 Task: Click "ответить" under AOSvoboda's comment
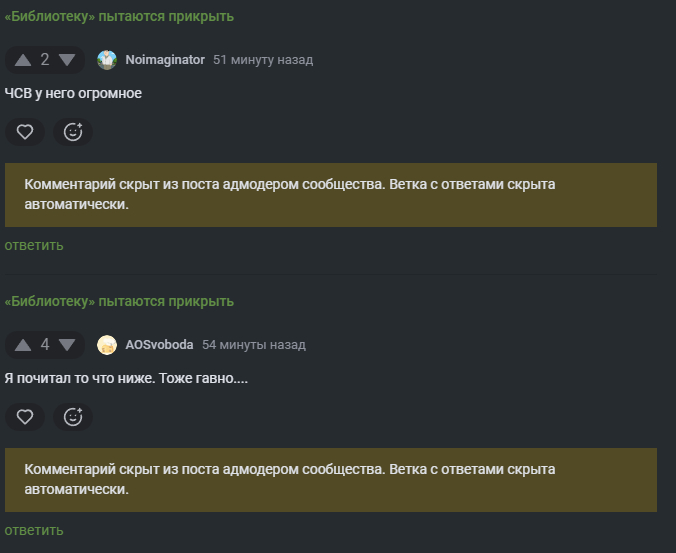(x=34, y=530)
